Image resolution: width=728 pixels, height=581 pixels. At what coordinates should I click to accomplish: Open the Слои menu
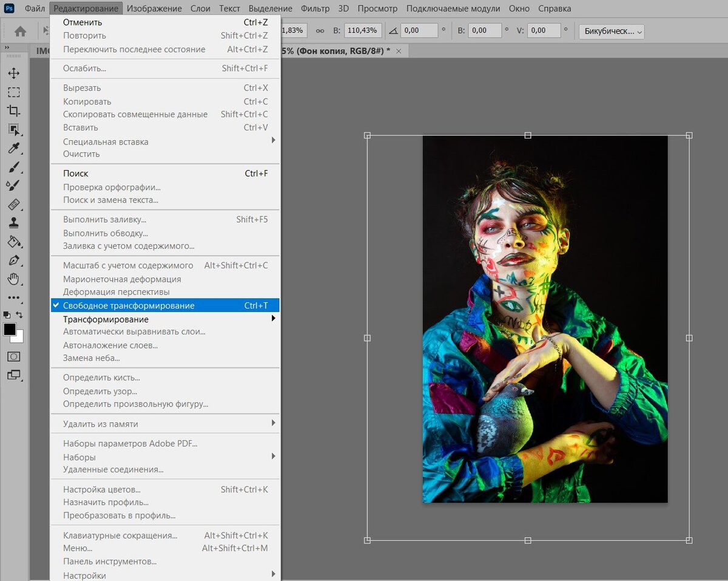pos(200,8)
